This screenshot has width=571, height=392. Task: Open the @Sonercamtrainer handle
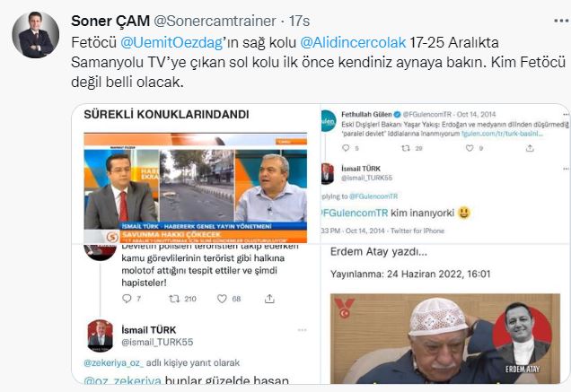[215, 21]
